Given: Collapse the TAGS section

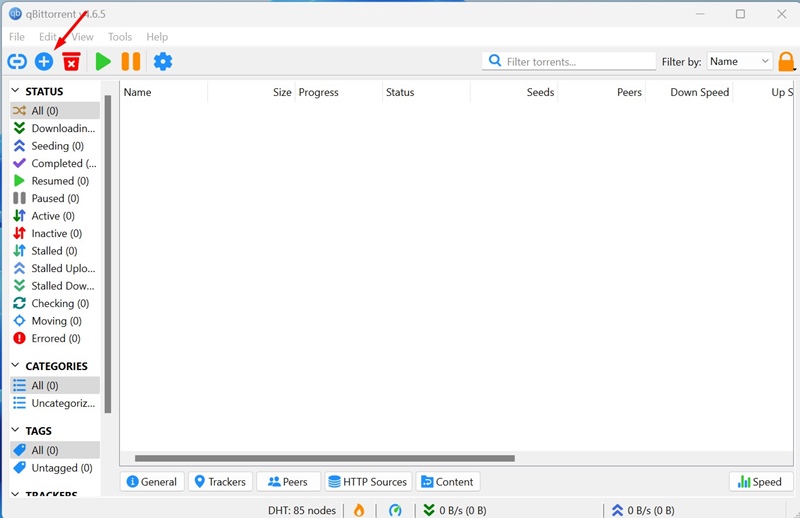Looking at the screenshot, I should pos(15,430).
